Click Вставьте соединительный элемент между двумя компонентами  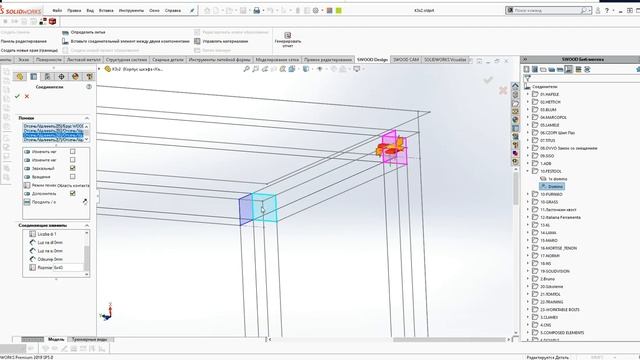pyautogui.click(x=130, y=41)
